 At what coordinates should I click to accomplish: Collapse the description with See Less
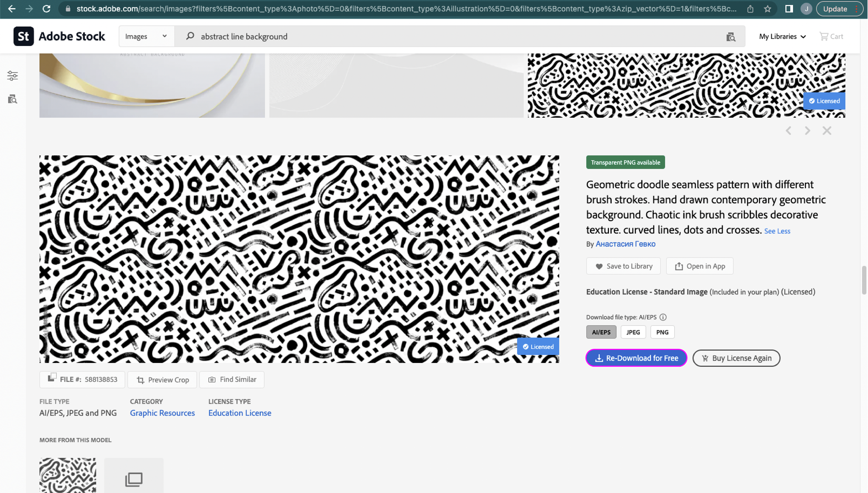(777, 231)
